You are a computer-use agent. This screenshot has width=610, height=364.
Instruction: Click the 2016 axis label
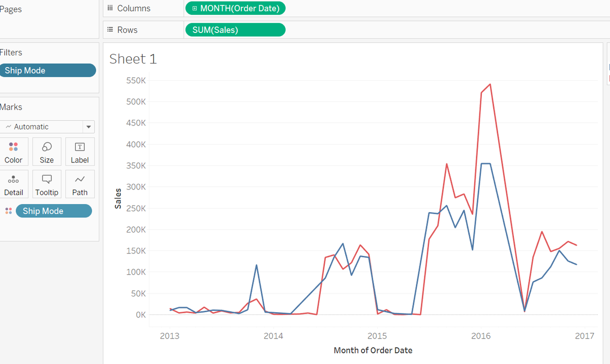click(x=481, y=336)
